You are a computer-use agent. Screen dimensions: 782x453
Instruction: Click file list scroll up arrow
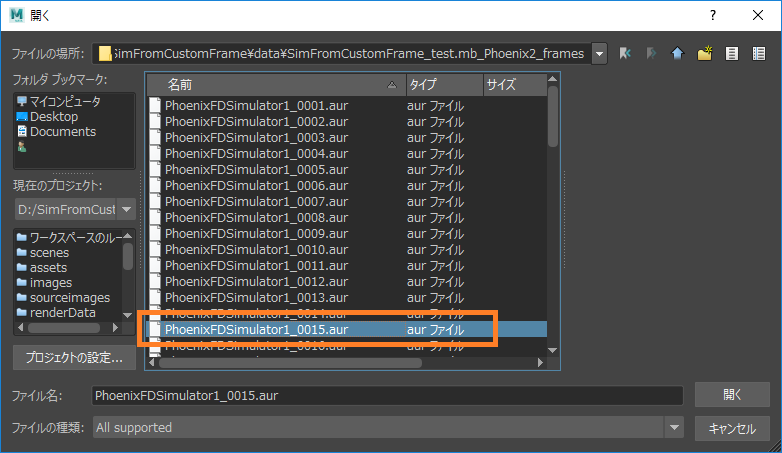coord(553,79)
